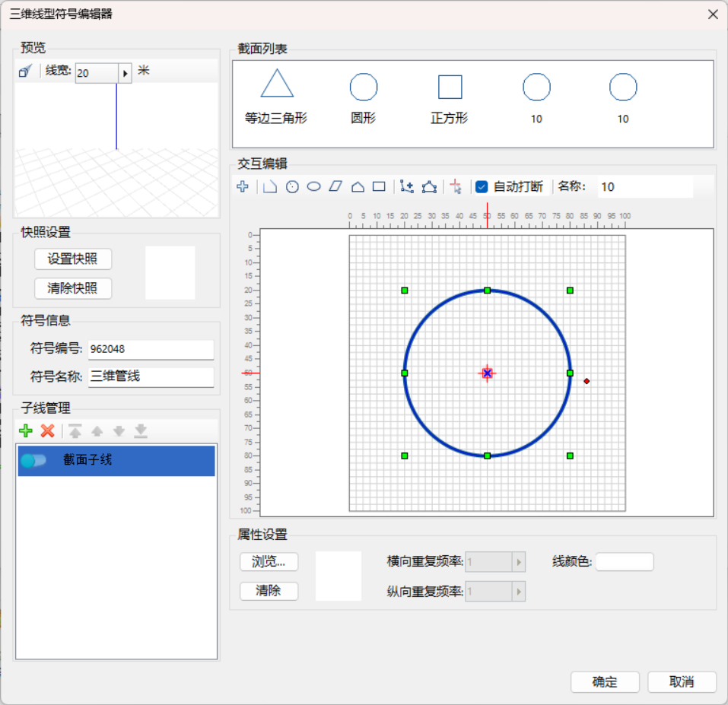Open the 线颜色 color picker
This screenshot has width=728, height=705.
click(625, 562)
